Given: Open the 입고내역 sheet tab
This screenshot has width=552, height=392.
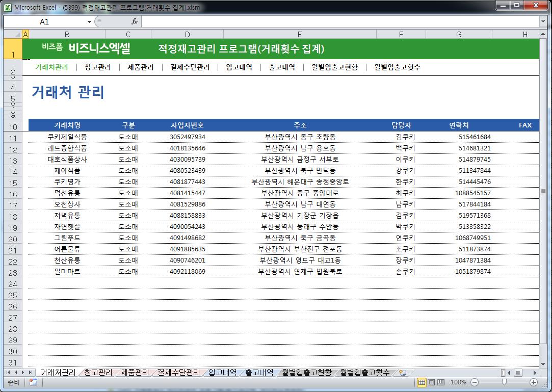Looking at the screenshot, I should 222,373.
